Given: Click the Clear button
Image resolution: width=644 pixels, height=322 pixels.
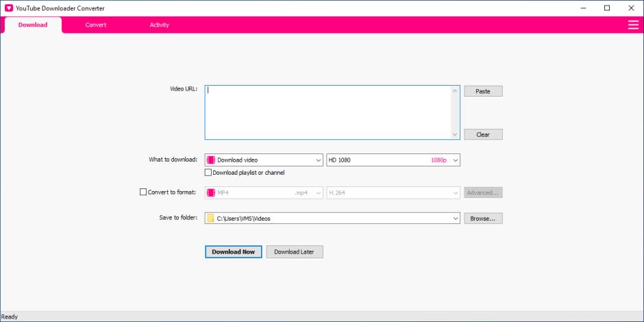Looking at the screenshot, I should [483, 134].
